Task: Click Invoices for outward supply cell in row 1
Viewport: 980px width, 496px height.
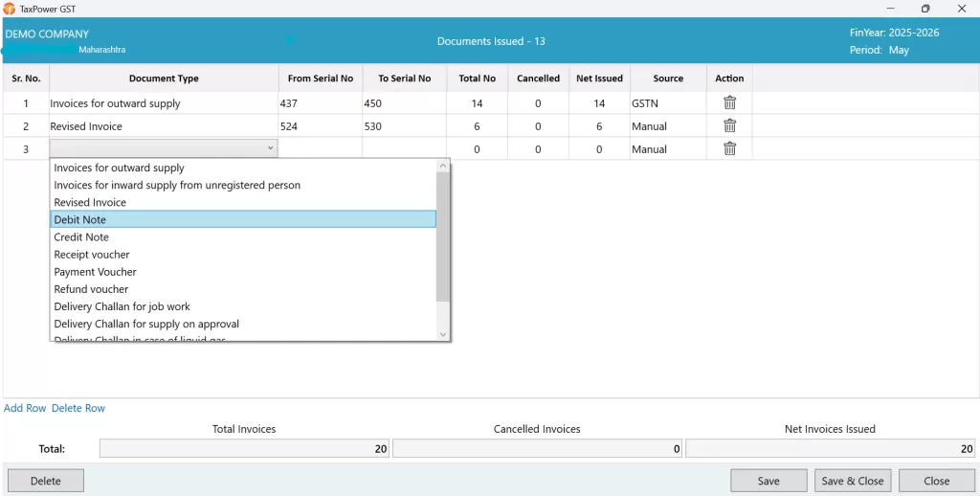Action: [x=164, y=103]
